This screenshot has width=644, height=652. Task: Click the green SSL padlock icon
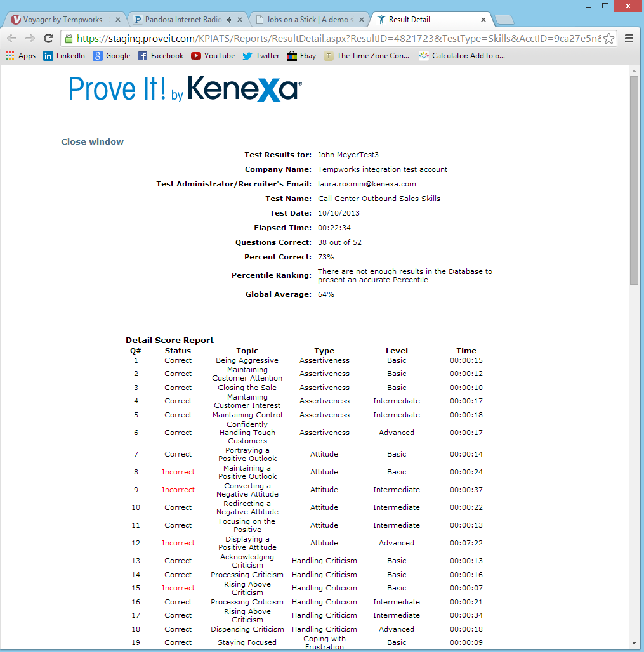[69, 39]
